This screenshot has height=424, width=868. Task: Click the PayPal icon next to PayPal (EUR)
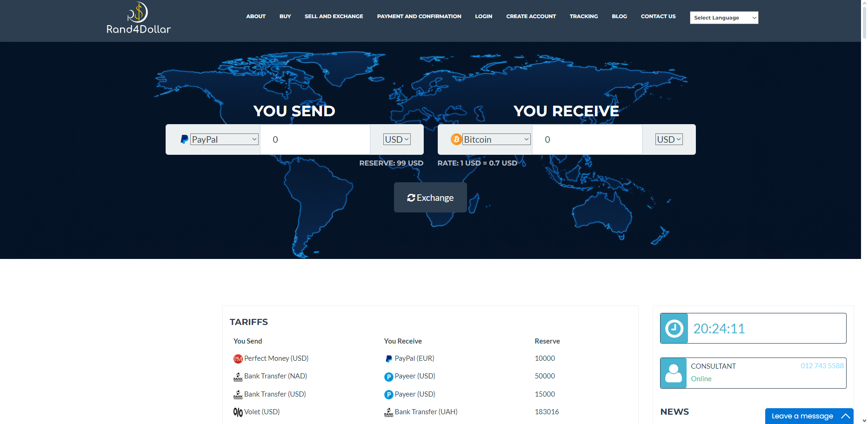pyautogui.click(x=389, y=359)
